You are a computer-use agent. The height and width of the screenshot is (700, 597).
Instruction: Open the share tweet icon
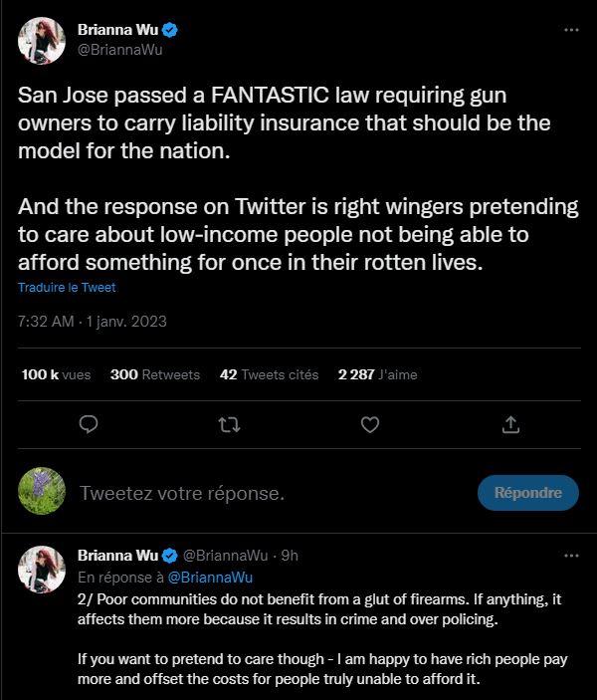pos(510,424)
